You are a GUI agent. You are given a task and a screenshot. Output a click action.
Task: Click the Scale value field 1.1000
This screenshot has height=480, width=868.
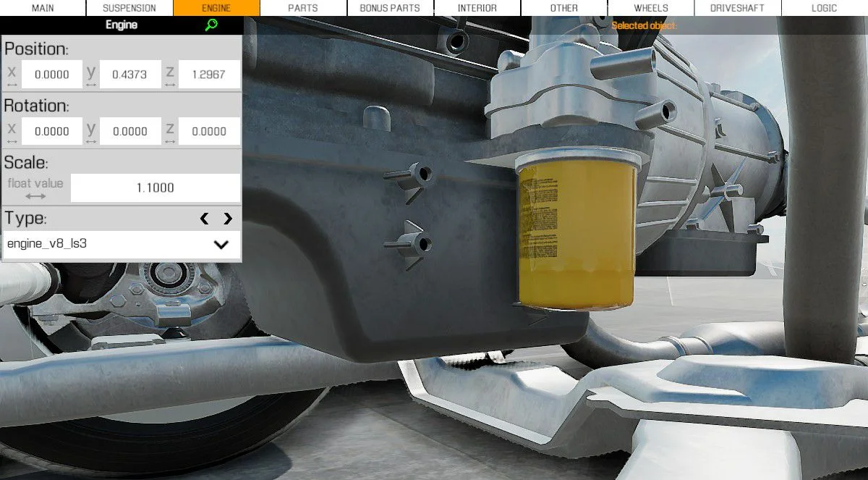click(155, 188)
